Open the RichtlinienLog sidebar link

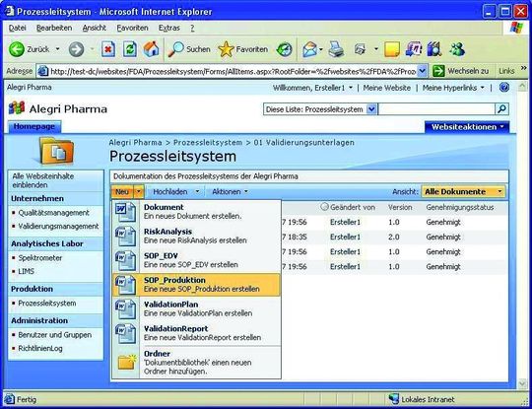(40, 348)
